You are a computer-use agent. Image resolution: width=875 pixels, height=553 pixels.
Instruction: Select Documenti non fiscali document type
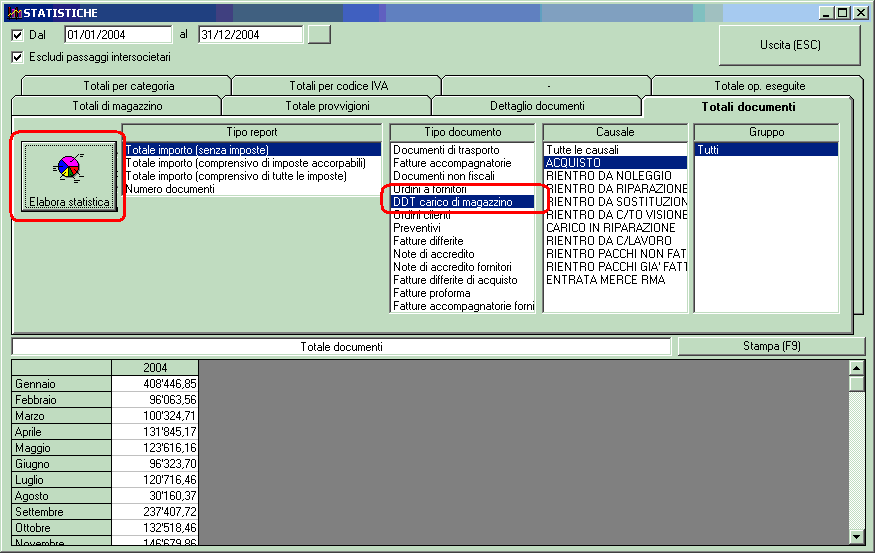tap(463, 176)
